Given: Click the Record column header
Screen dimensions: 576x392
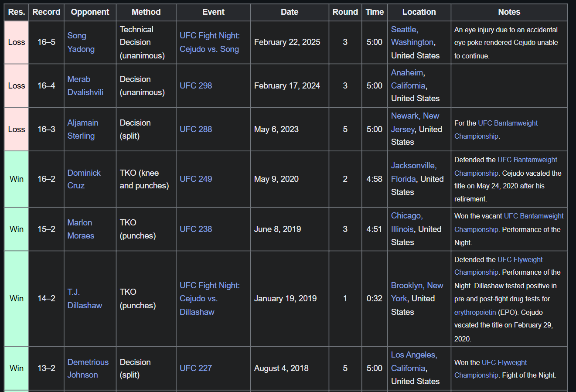Looking at the screenshot, I should [46, 12].
